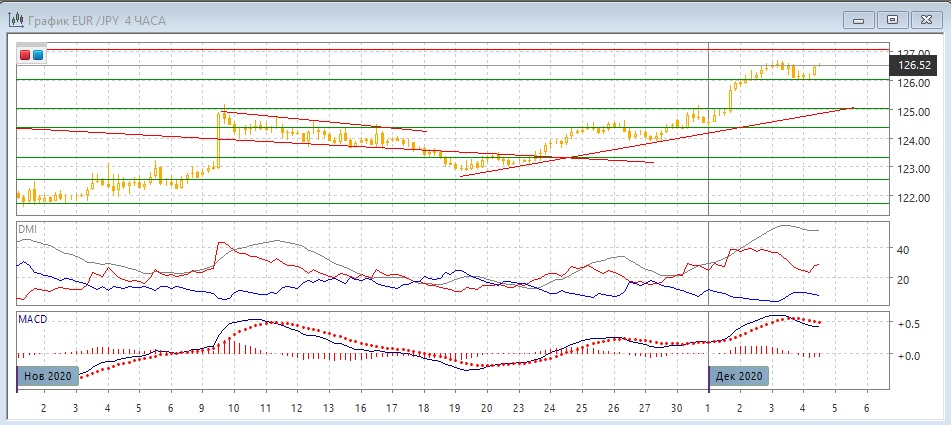Click the MACD indicator label
Viewport: 951px width, 425px height.
(32, 318)
